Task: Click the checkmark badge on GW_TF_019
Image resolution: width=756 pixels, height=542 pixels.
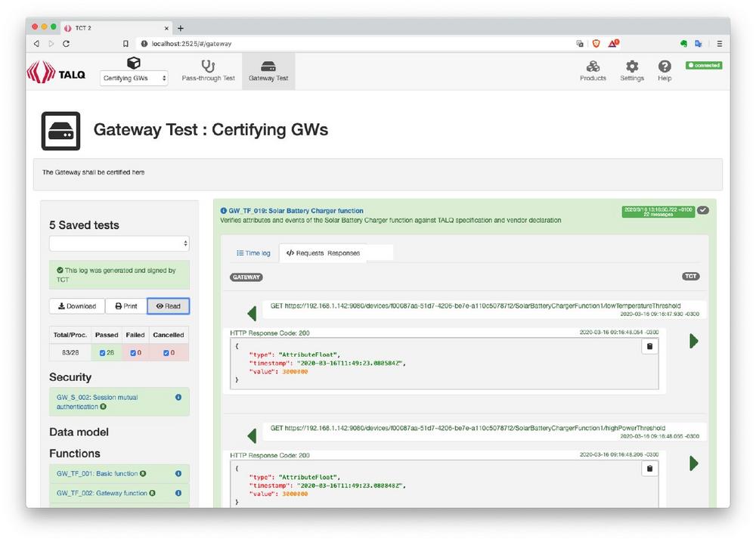Action: (703, 210)
